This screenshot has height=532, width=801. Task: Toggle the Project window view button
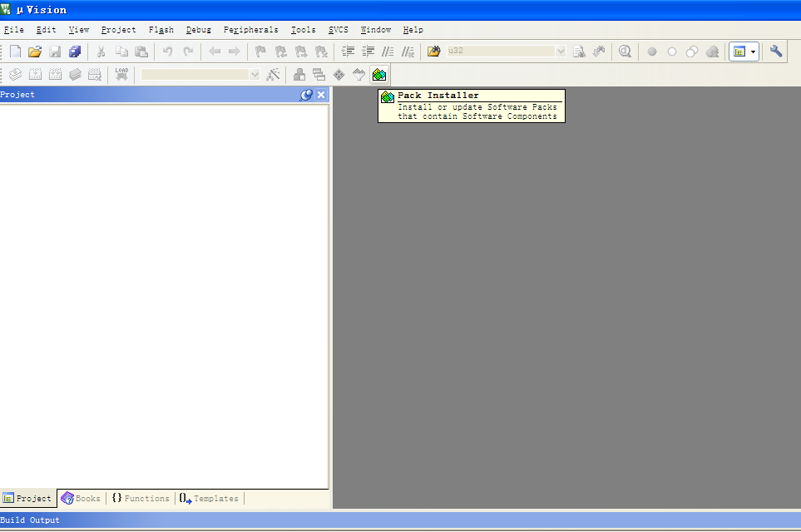(x=739, y=52)
